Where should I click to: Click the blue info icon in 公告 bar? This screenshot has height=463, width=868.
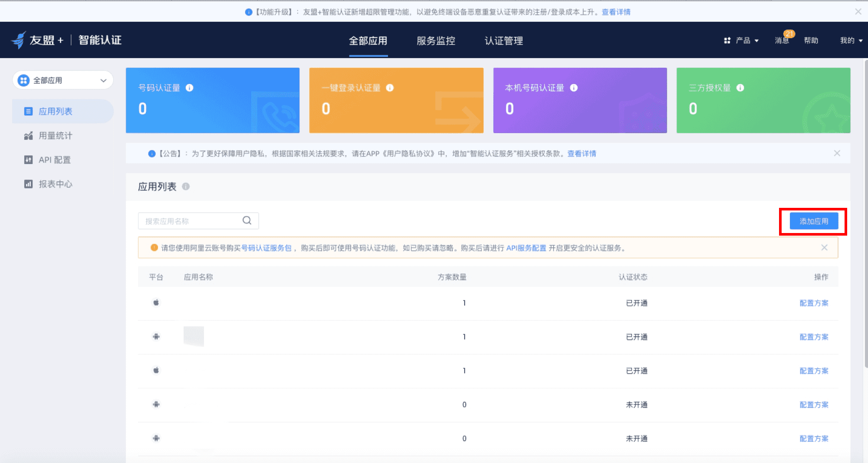click(152, 154)
